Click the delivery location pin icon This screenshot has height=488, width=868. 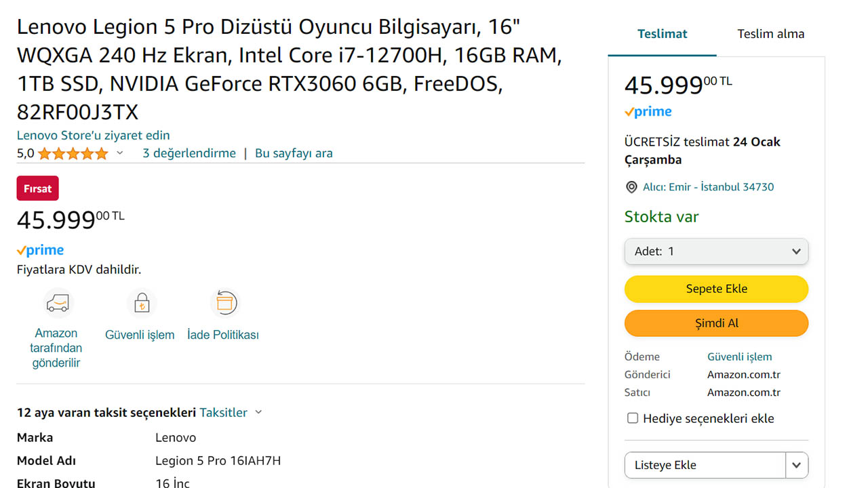631,187
